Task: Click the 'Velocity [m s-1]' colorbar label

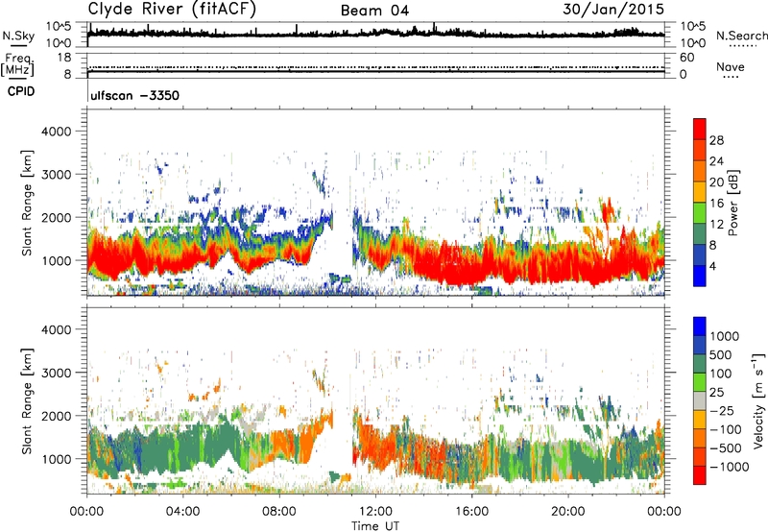Action: point(758,400)
